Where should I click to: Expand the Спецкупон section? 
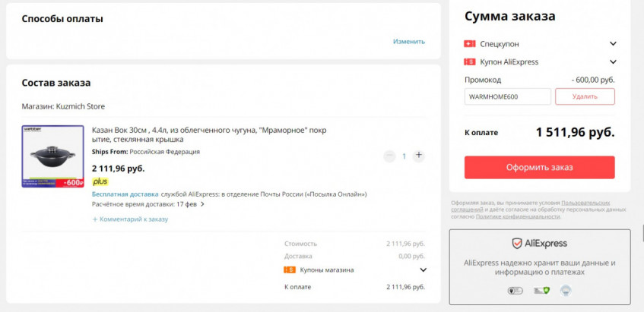click(x=613, y=44)
